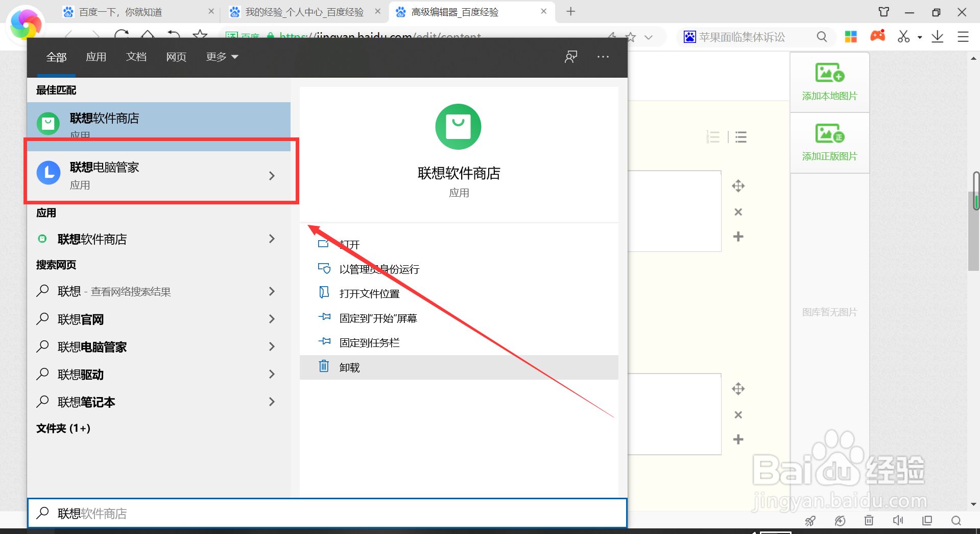Select 卸载 from the context menu
Image resolution: width=980 pixels, height=534 pixels.
[349, 367]
